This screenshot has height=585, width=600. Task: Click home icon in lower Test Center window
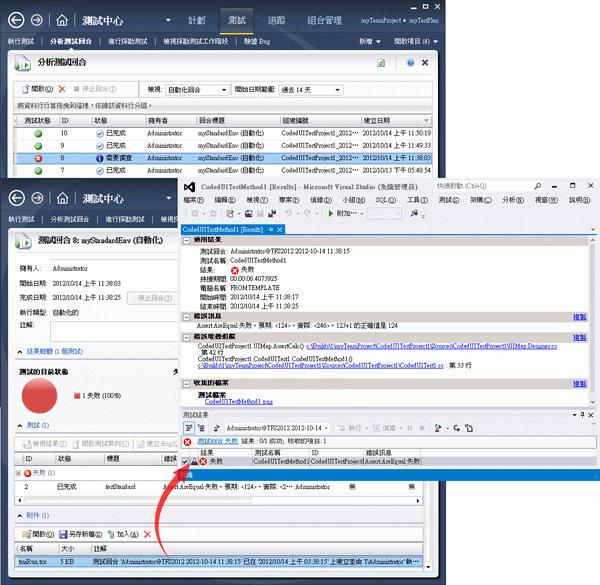point(62,198)
